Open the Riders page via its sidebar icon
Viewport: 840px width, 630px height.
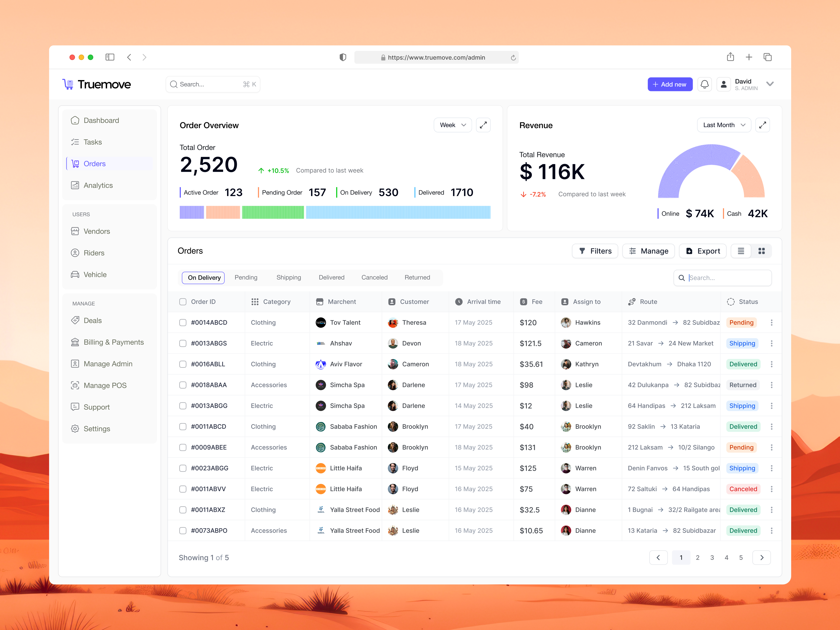75,253
